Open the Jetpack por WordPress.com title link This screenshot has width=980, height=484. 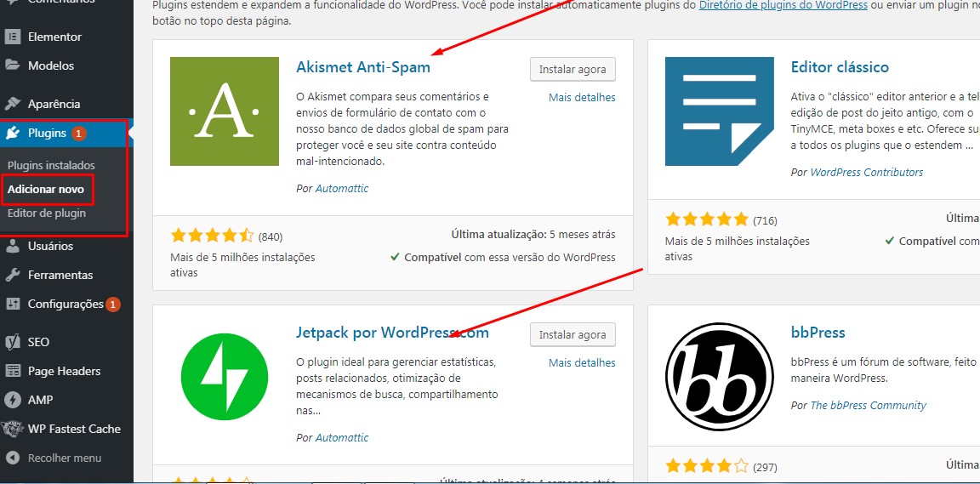point(392,332)
